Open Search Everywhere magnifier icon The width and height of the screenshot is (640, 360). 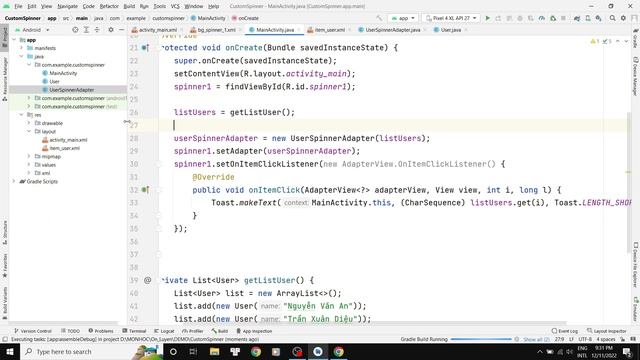[x=612, y=18]
